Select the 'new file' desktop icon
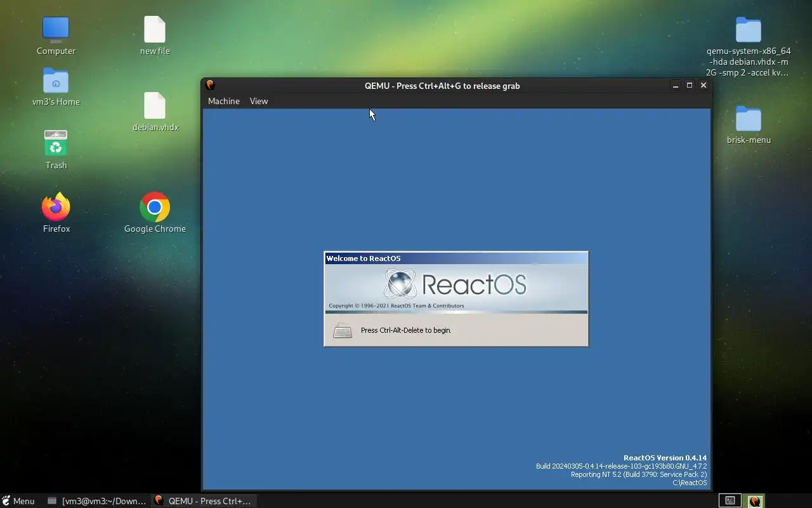Image resolution: width=812 pixels, height=508 pixels. 155,29
